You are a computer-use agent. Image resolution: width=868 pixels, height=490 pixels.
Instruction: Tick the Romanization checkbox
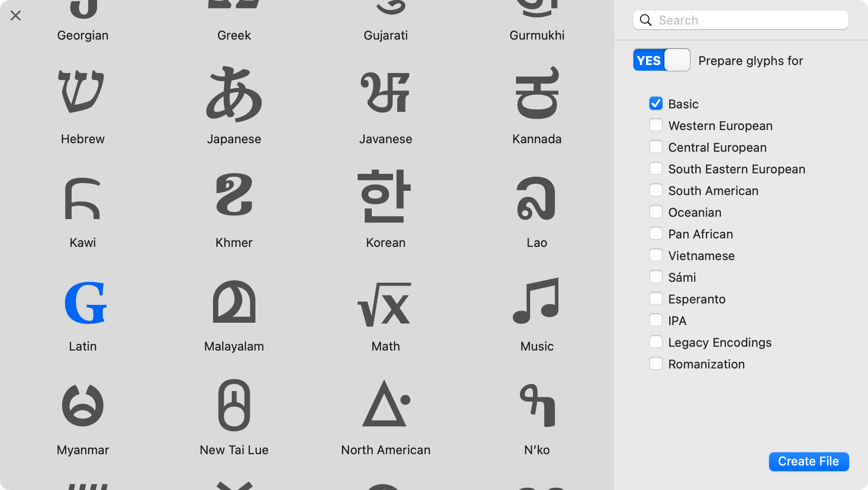656,364
